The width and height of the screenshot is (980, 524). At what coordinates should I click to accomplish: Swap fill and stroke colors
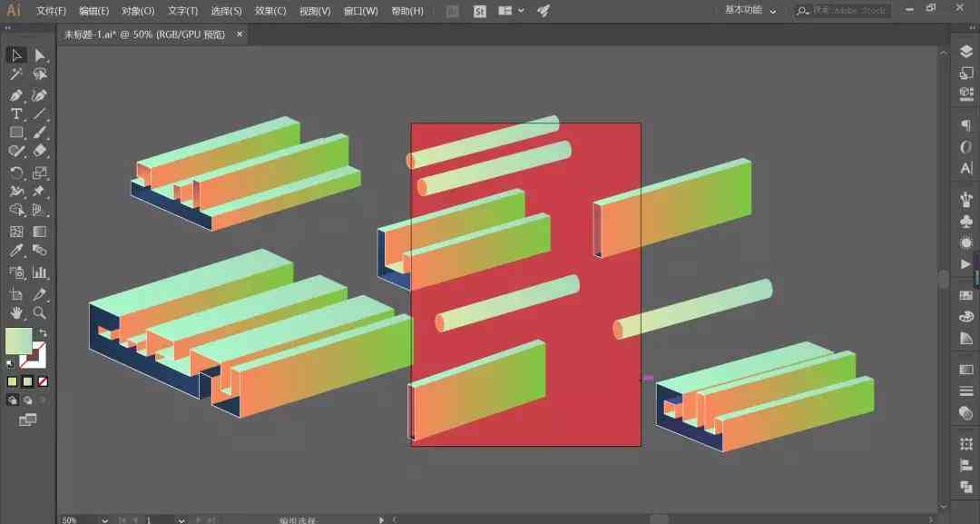43,332
